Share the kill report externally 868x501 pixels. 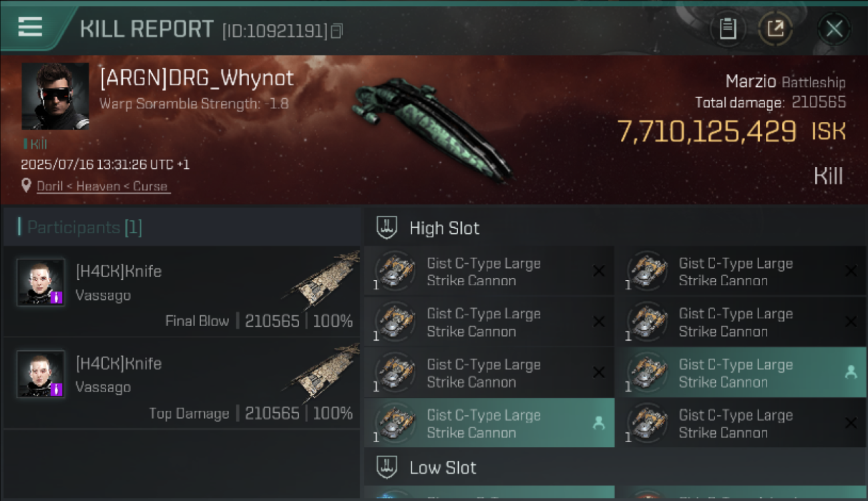[x=775, y=29]
